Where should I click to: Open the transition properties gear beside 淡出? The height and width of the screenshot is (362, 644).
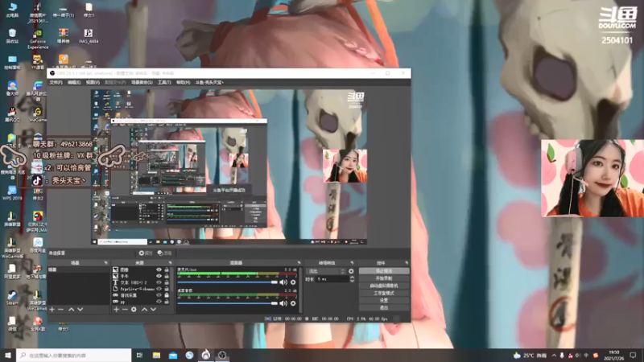point(351,271)
